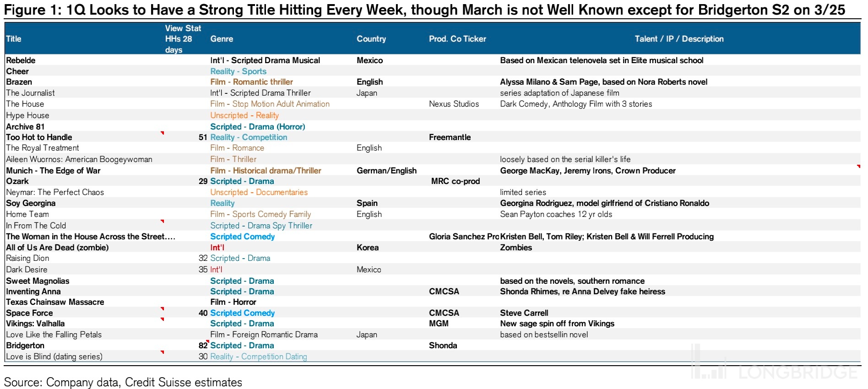Click red comment marker at Munich row's right edge

click(x=858, y=167)
